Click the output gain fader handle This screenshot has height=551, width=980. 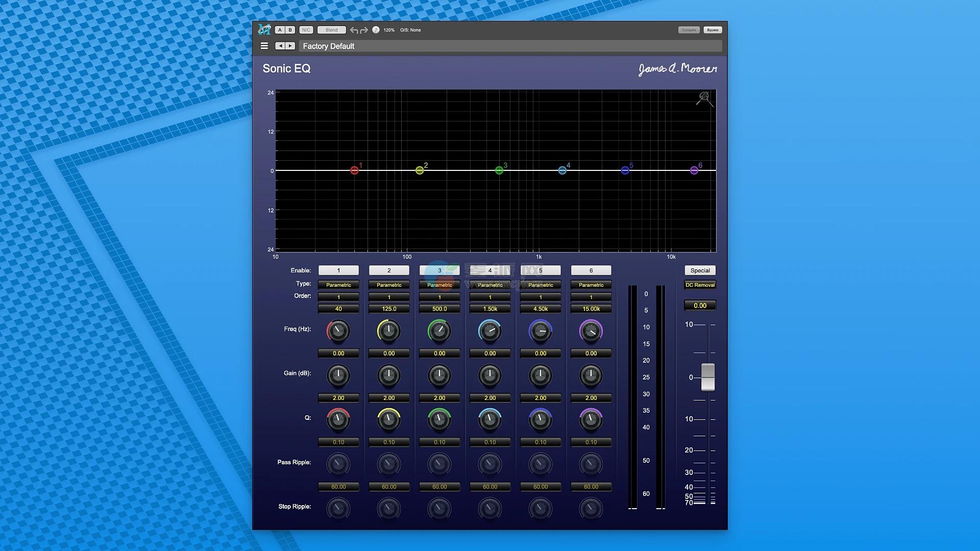click(708, 377)
